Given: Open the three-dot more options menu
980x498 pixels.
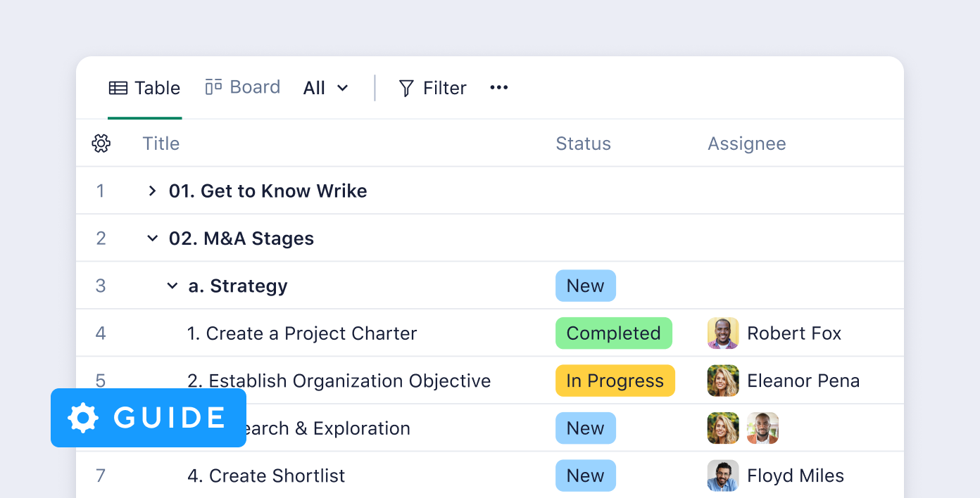Looking at the screenshot, I should click(x=499, y=87).
